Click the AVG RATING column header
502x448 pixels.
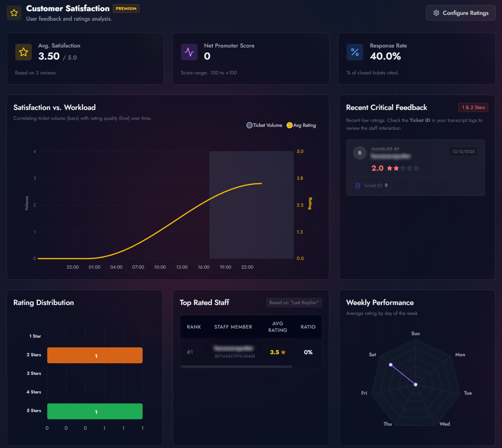coord(278,327)
